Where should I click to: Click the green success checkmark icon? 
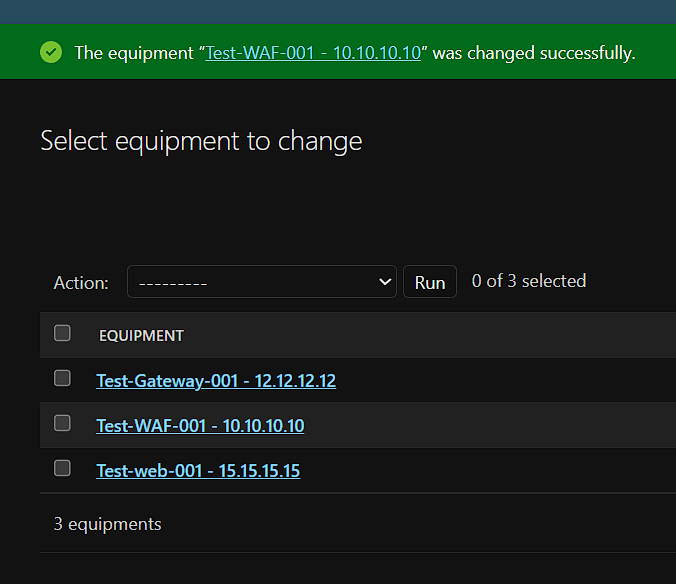(51, 52)
